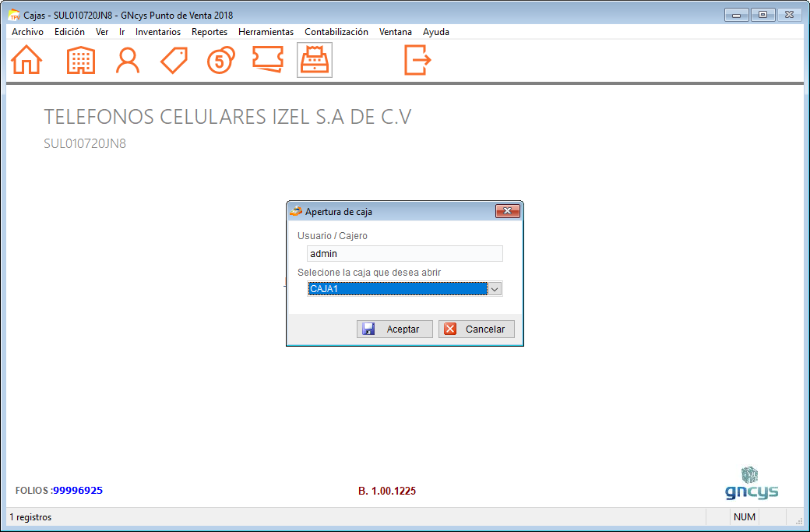
Task: Click the window resize grip in status bar
Action: (798, 520)
